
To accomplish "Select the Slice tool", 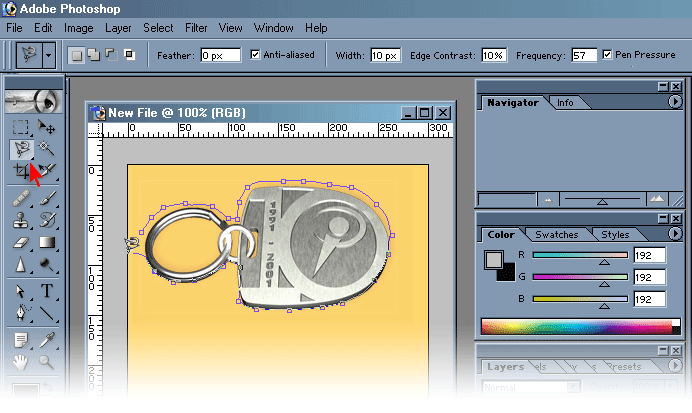I will click(x=47, y=171).
